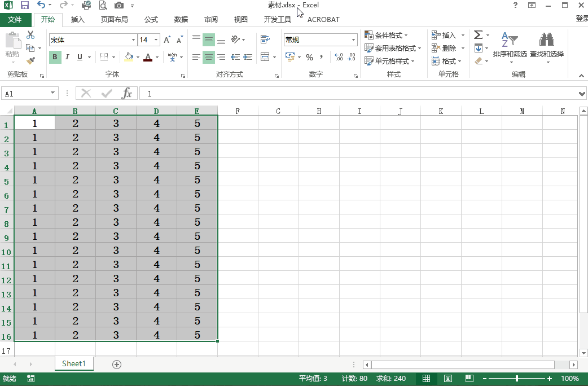The height and width of the screenshot is (386, 588).
Task: Click 删除 delete cells button
Action: click(444, 49)
